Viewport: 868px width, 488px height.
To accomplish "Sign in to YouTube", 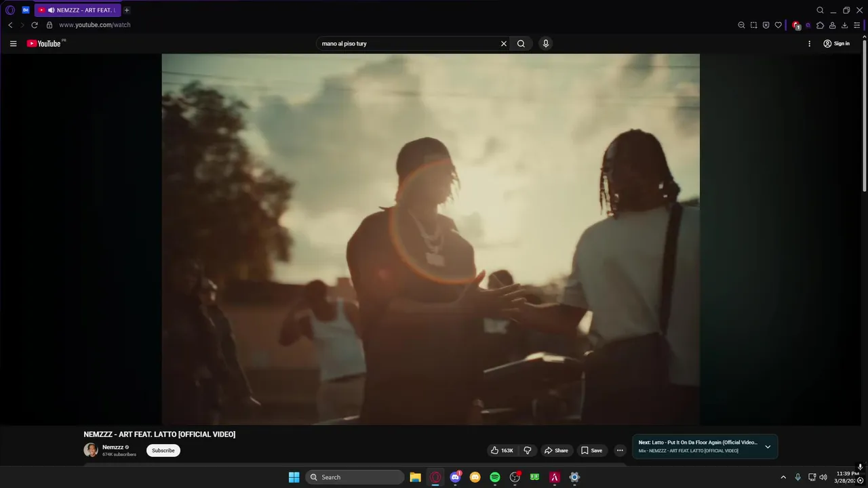I will coord(836,43).
